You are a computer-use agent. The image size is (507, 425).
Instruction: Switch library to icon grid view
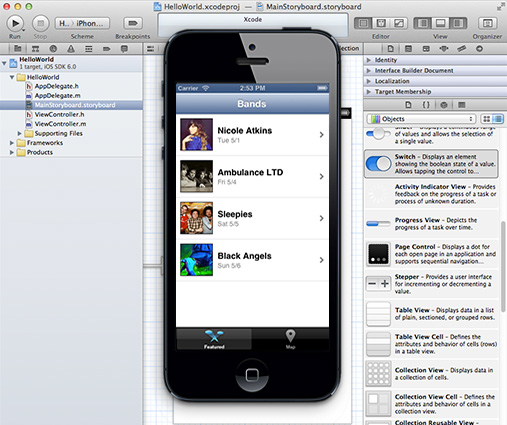tap(487, 119)
